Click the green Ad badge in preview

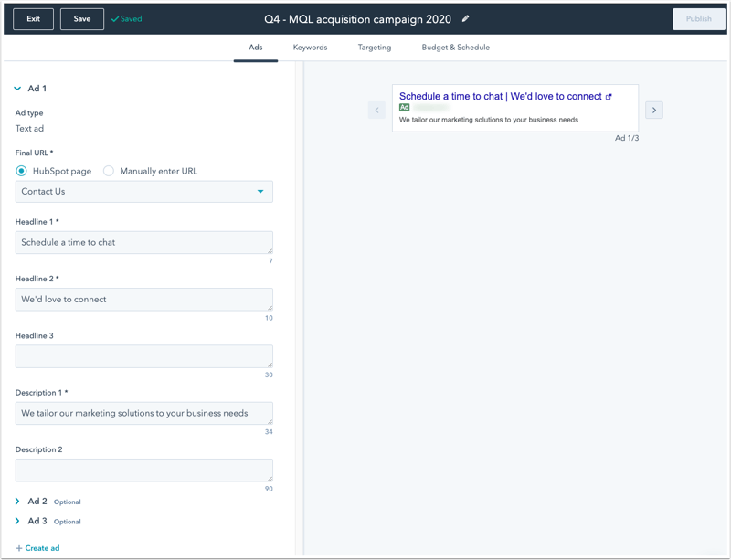tap(404, 107)
